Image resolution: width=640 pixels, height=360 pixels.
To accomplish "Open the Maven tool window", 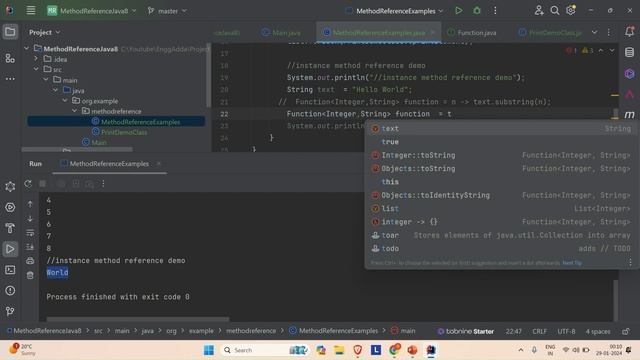I will [x=629, y=115].
